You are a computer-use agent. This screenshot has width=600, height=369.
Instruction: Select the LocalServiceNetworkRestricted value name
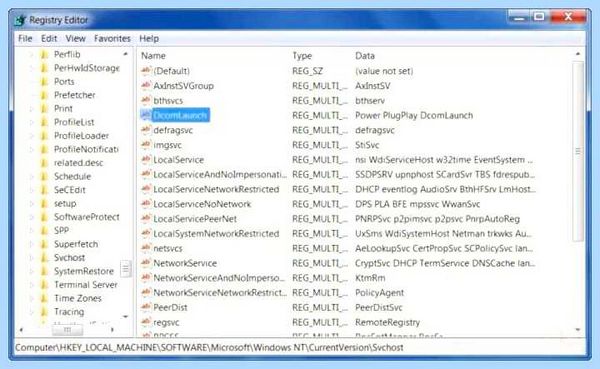coord(216,189)
